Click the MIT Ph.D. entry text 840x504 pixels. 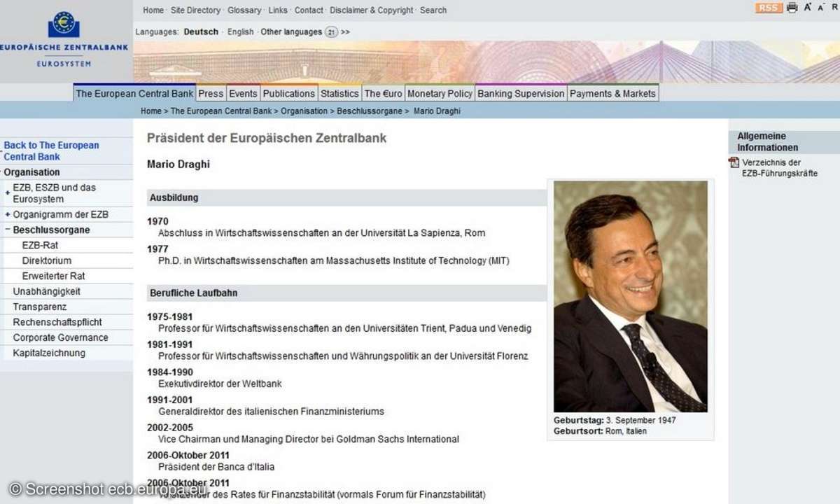[x=334, y=260]
